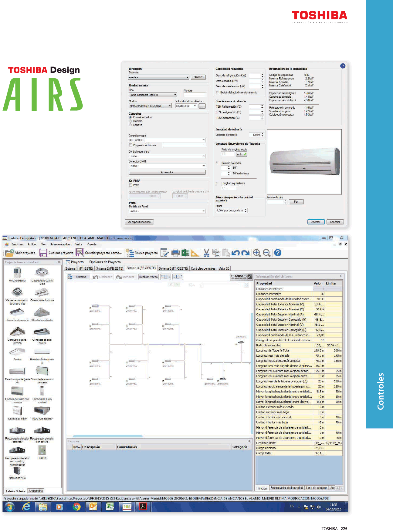Click the Estancias button
393x532 pixels.
pyautogui.click(x=198, y=77)
